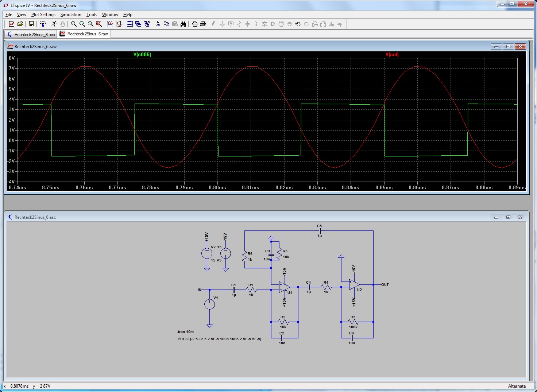Click the Redo arrow icon
The image size is (537, 392).
(x=306, y=24)
